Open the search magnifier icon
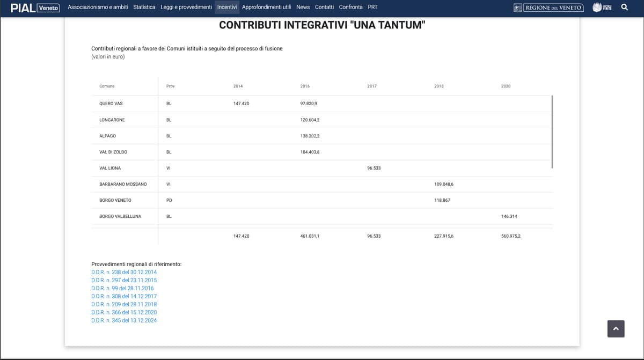The height and width of the screenshot is (360, 644). 624,8
